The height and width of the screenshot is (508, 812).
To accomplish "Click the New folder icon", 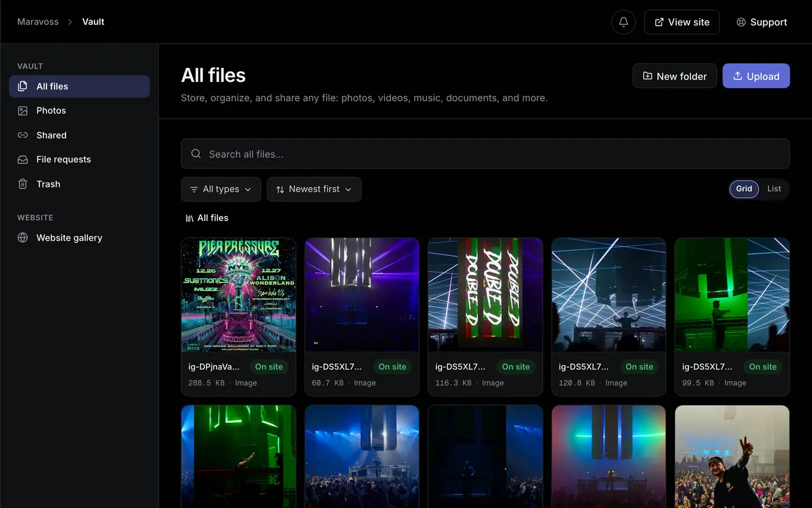I will coord(647,76).
